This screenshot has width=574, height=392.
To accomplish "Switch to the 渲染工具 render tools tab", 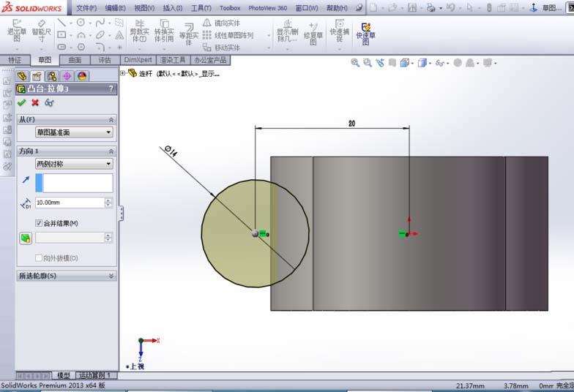I will (x=173, y=60).
